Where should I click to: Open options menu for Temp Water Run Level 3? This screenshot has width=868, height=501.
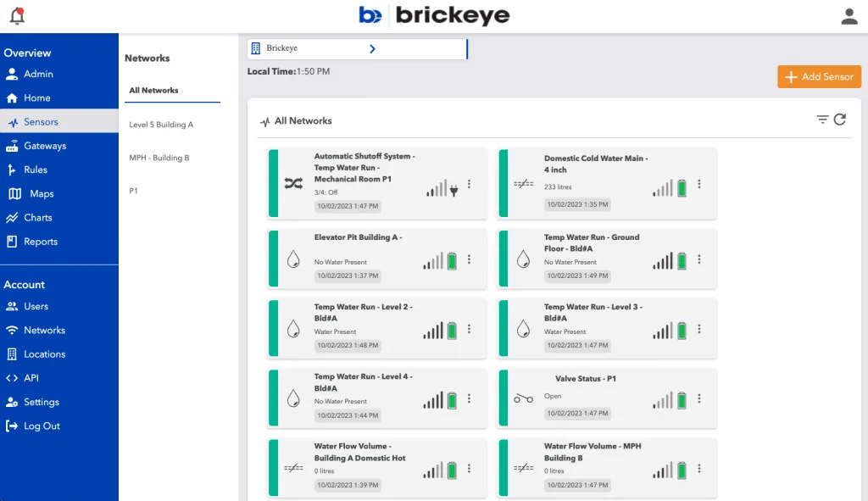699,329
